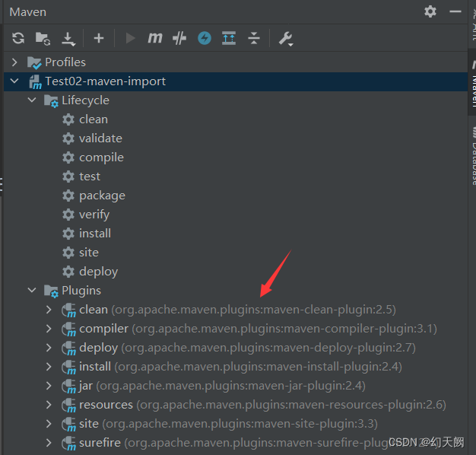
Task: Select the clean lifecycle phase
Action: pos(94,119)
